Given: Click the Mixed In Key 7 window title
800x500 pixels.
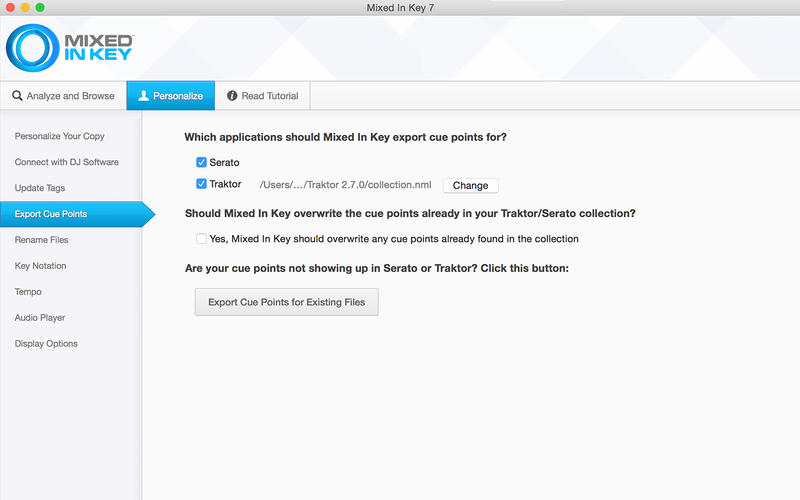Looking at the screenshot, I should [x=400, y=8].
